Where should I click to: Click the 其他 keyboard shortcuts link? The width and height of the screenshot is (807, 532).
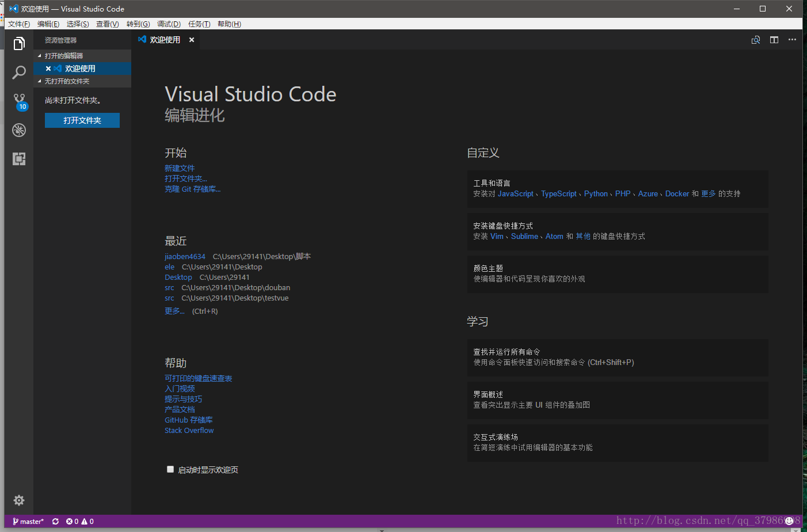[583, 236]
